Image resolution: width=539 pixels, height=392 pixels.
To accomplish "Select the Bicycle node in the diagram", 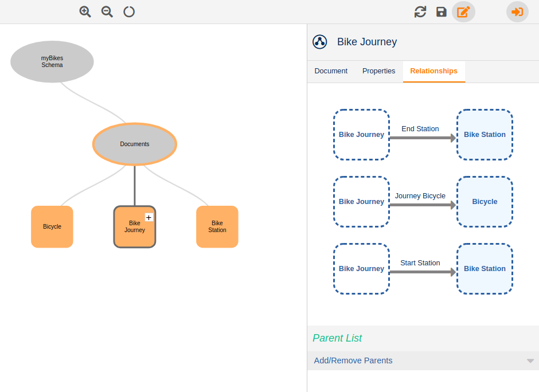I will (x=52, y=226).
